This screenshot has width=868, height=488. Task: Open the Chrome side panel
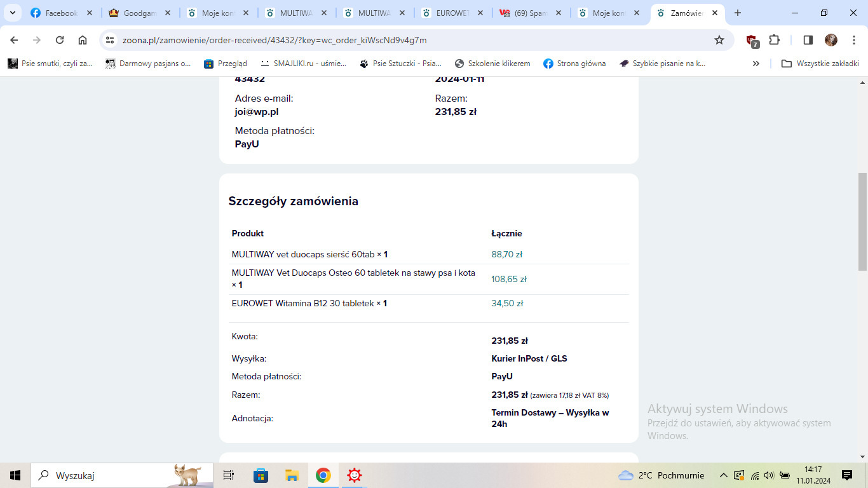coord(808,40)
